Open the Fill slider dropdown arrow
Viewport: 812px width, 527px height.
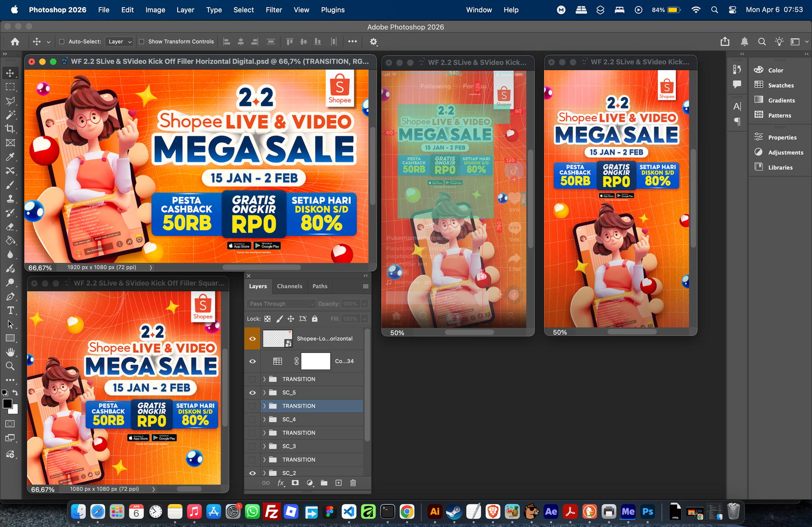(364, 319)
